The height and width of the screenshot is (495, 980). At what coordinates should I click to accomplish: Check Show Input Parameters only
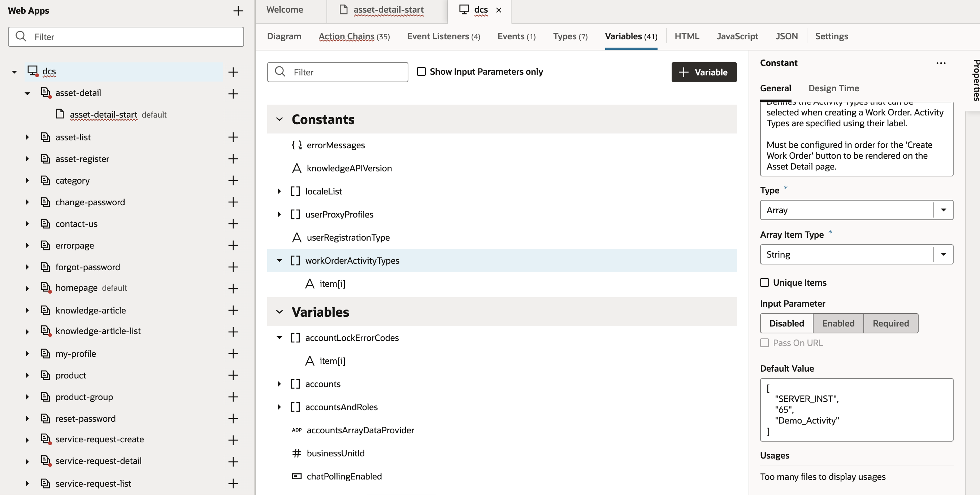coord(421,71)
